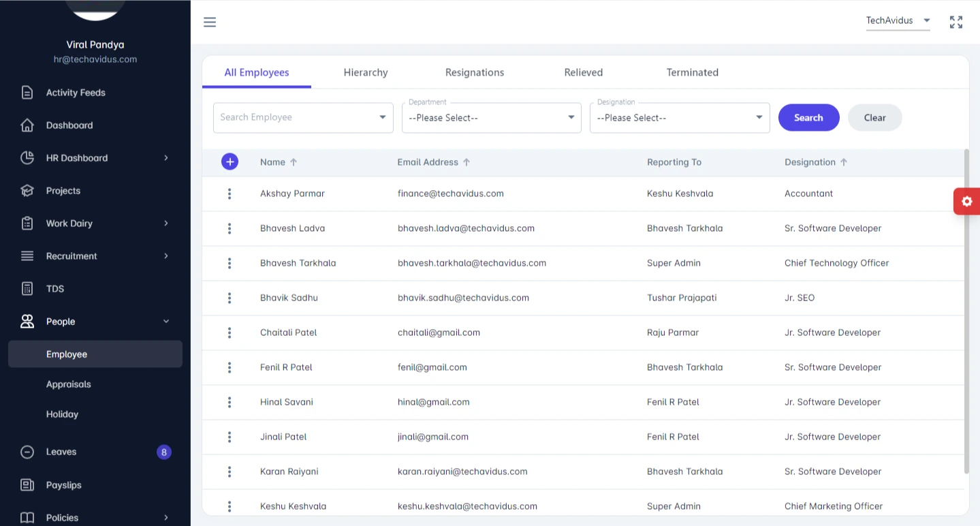The height and width of the screenshot is (526, 980).
Task: Go to Payslips in the sidebar
Action: (x=63, y=485)
